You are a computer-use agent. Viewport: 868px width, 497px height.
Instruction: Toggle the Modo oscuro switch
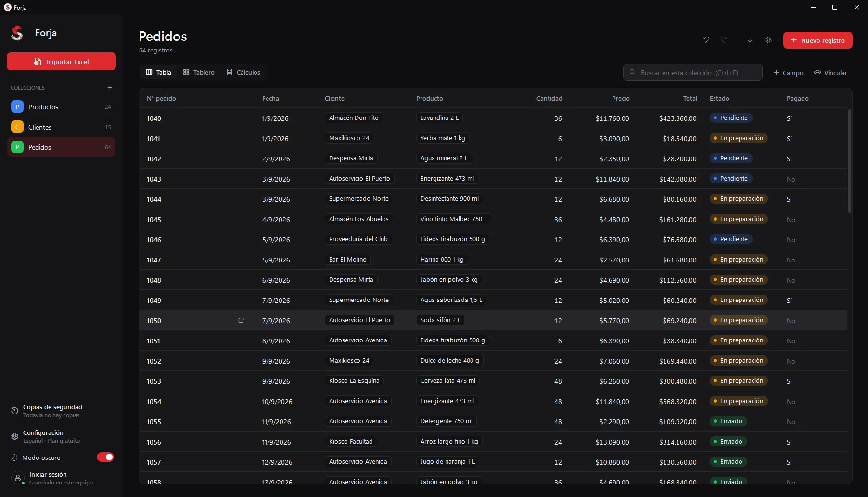[105, 457]
